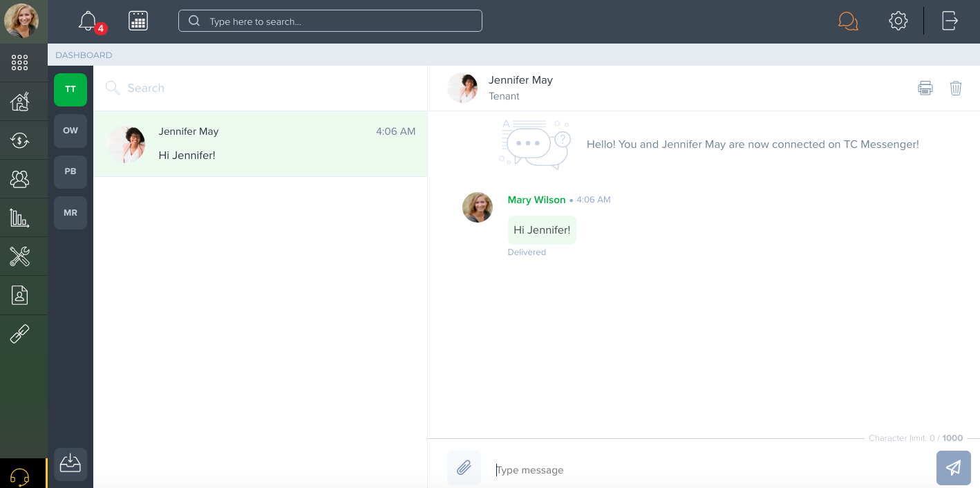This screenshot has width=980, height=488.
Task: Open the accounting dollar-cycle icon
Action: pos(20,140)
